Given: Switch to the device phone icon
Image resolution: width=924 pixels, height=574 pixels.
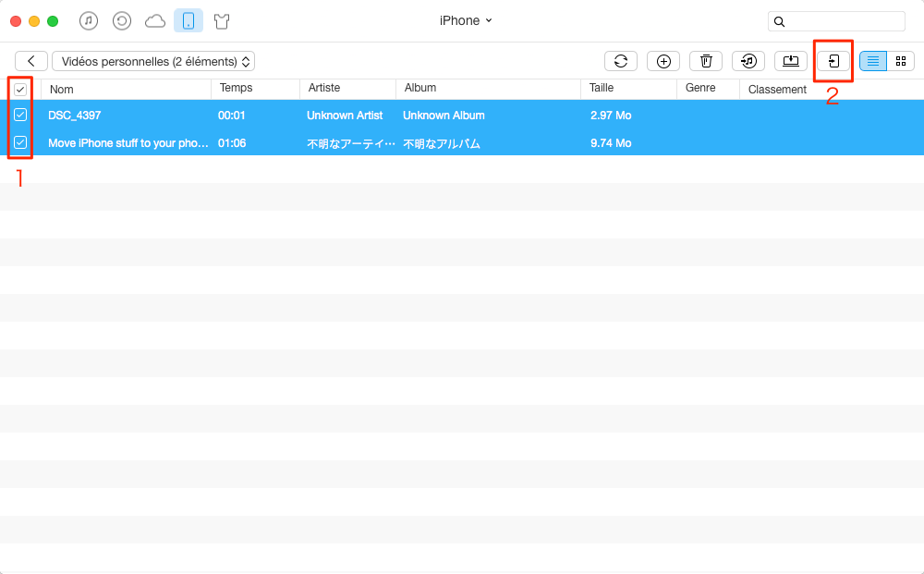Looking at the screenshot, I should pos(188,21).
